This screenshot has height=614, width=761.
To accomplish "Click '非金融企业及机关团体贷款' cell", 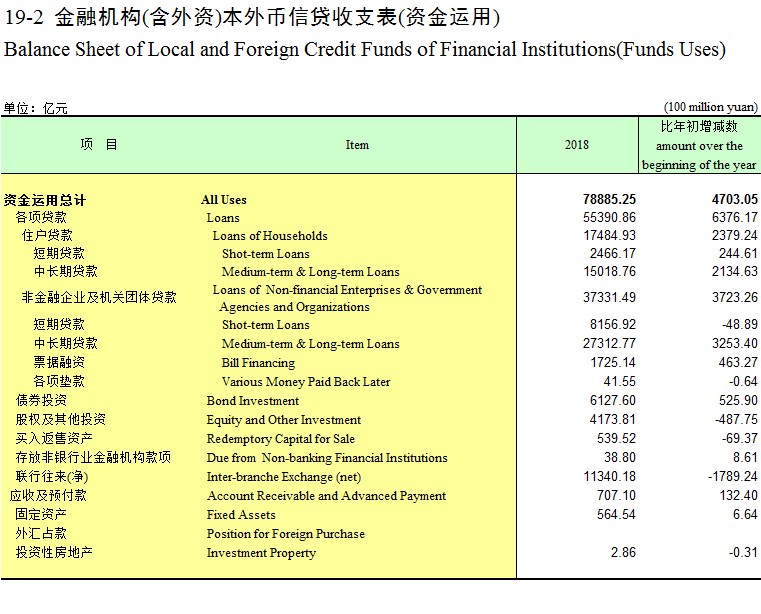I will tap(99, 297).
